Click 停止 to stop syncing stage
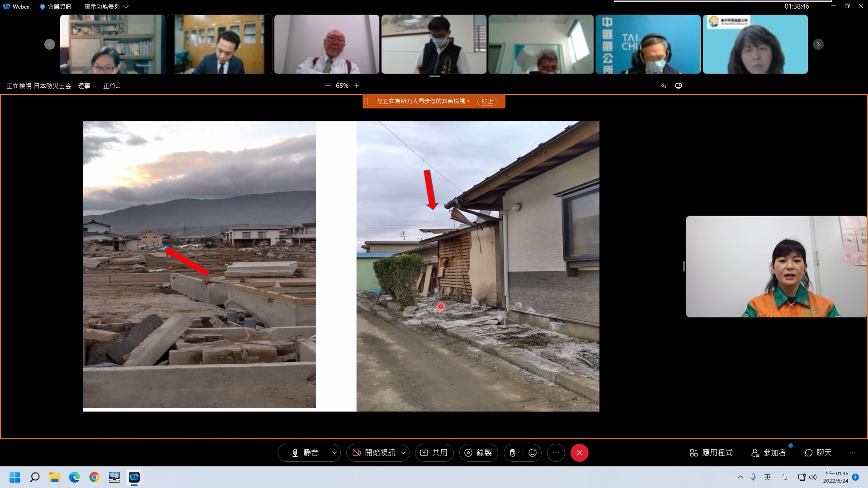Screen dimensions: 868x488 (487, 101)
